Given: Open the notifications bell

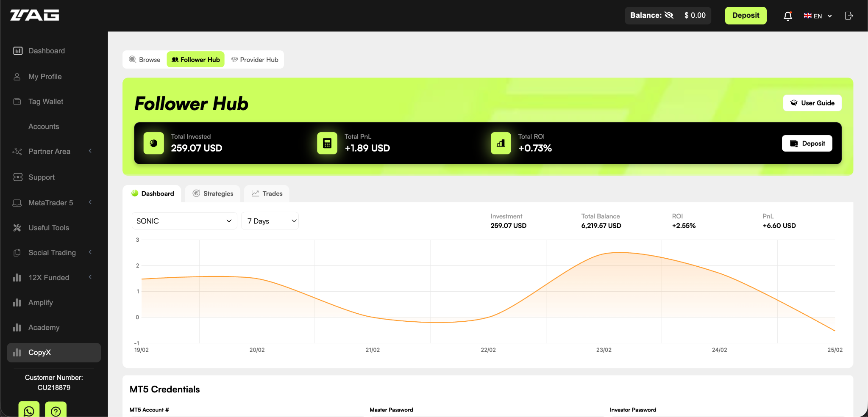Looking at the screenshot, I should (787, 16).
